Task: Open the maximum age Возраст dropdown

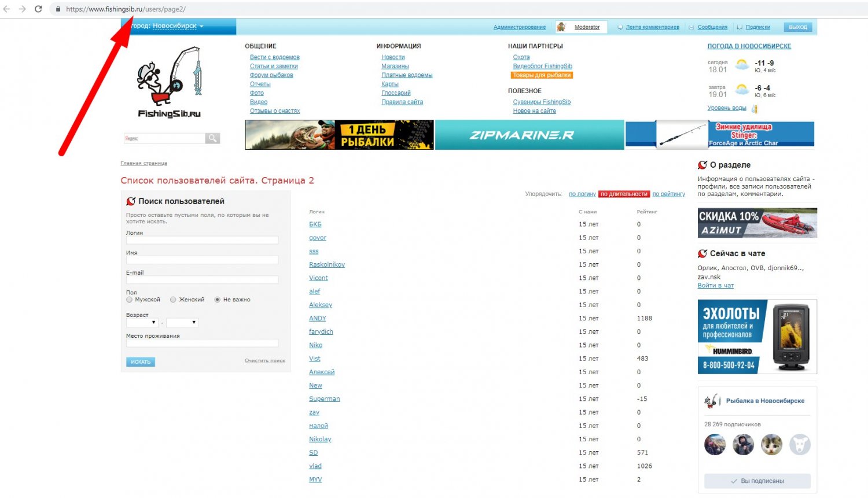Action: (182, 323)
